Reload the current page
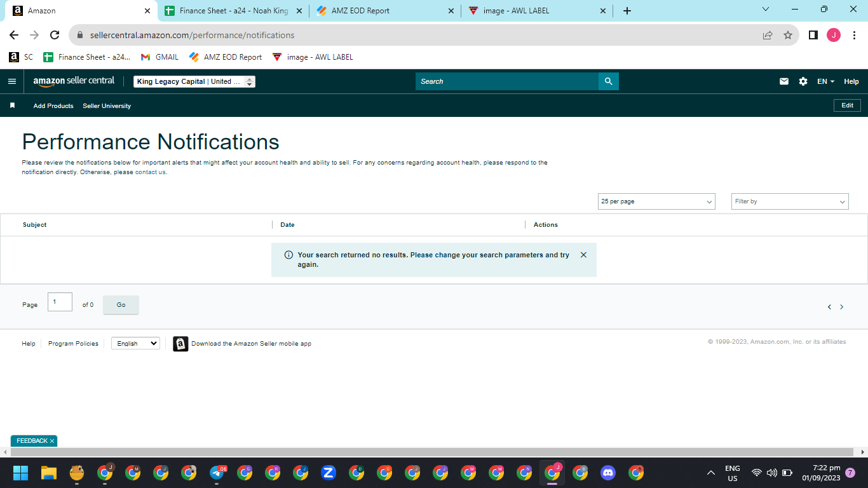 [x=55, y=36]
